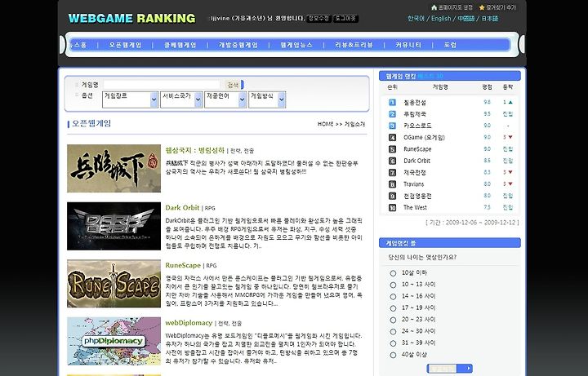This screenshot has width=588, height=376.
Task: Click the rank 7 badge in ranking list
Action: pos(392,172)
